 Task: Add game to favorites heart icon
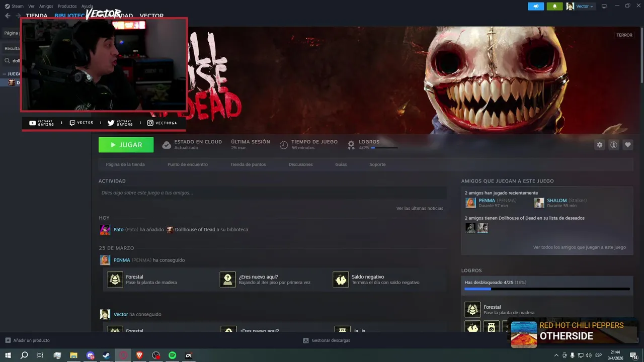[x=628, y=145]
